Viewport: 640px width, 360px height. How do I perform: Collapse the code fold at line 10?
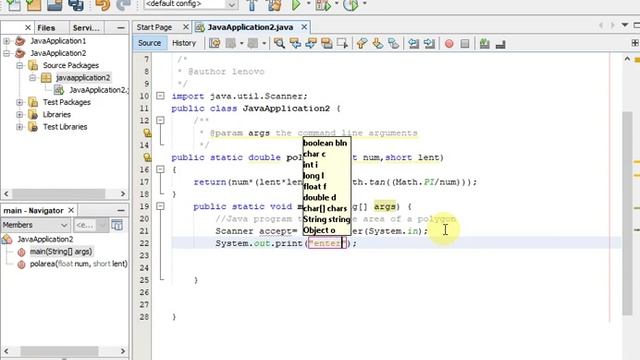click(160, 96)
